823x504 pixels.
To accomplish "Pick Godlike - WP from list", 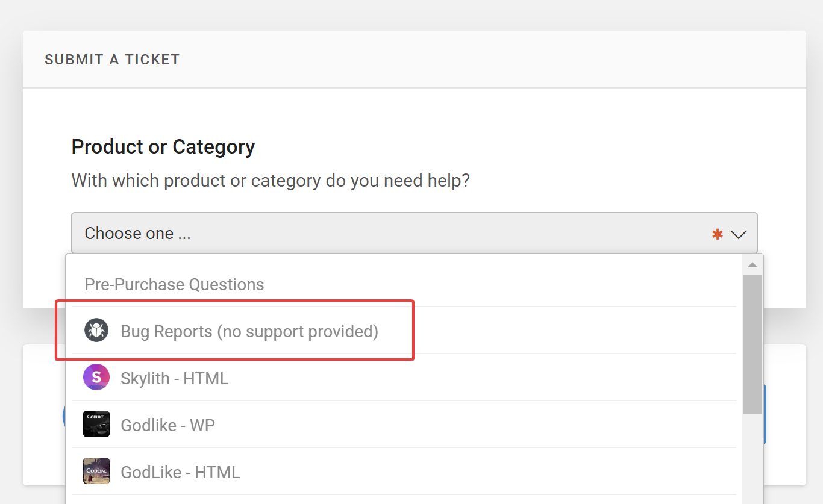I will pos(404,425).
